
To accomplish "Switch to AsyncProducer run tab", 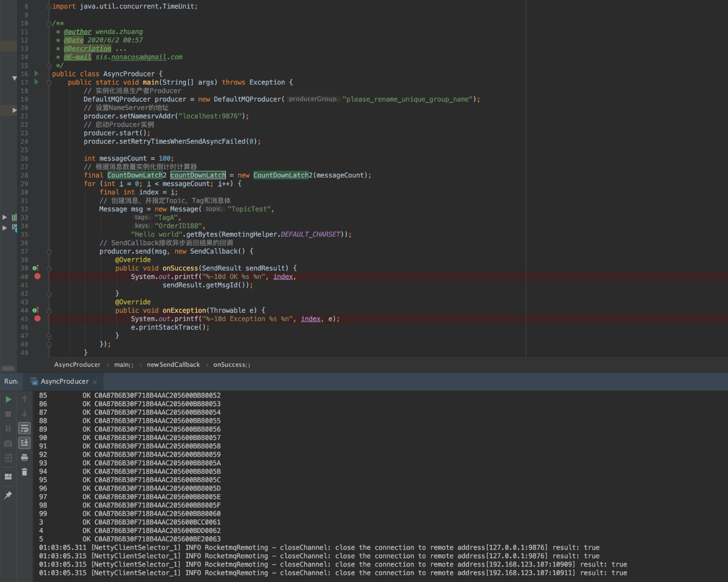I will coord(64,381).
